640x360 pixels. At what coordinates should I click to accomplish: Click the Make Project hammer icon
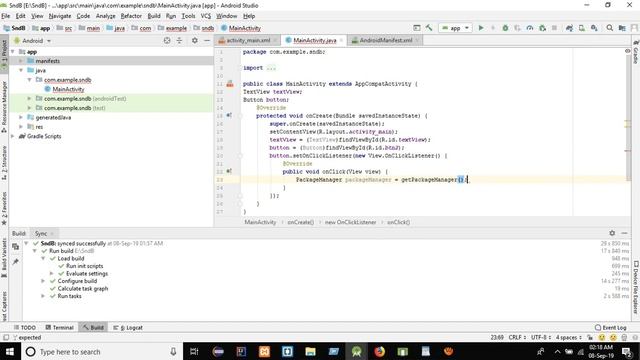coord(429,28)
